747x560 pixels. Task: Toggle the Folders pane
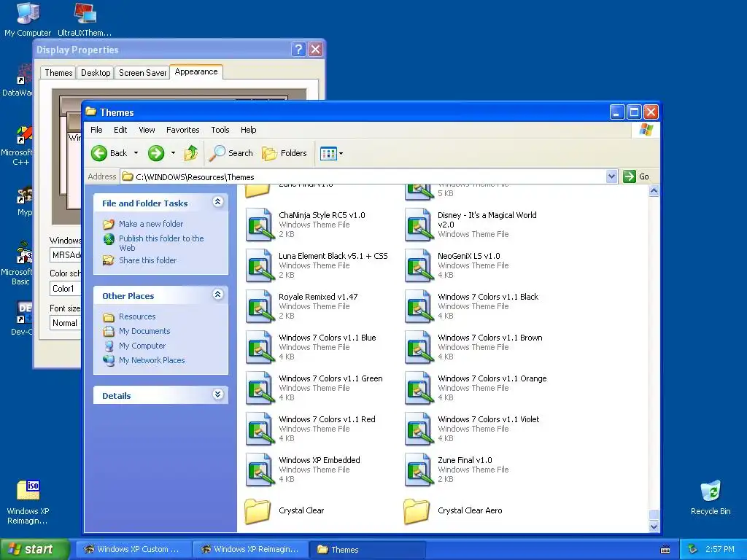[x=285, y=153]
